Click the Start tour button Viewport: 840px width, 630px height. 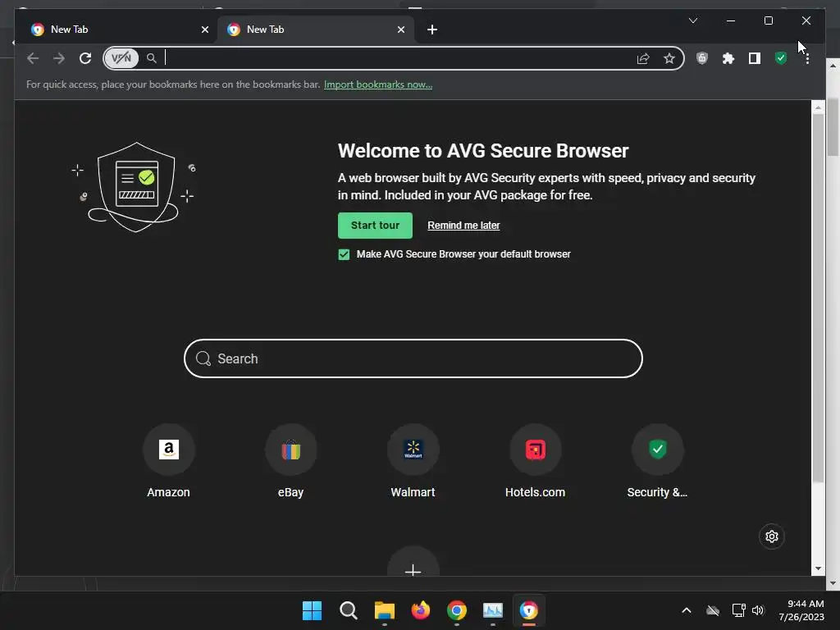click(x=375, y=226)
